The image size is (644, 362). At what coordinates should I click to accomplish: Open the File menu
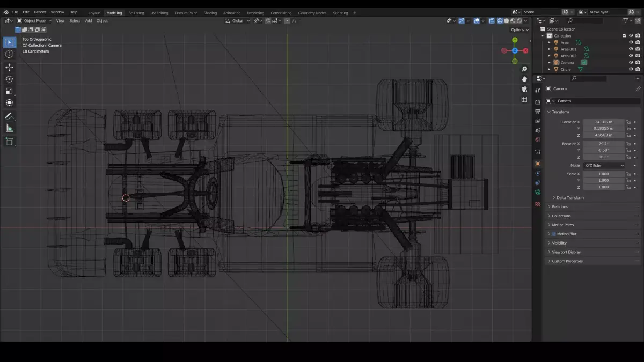point(14,12)
